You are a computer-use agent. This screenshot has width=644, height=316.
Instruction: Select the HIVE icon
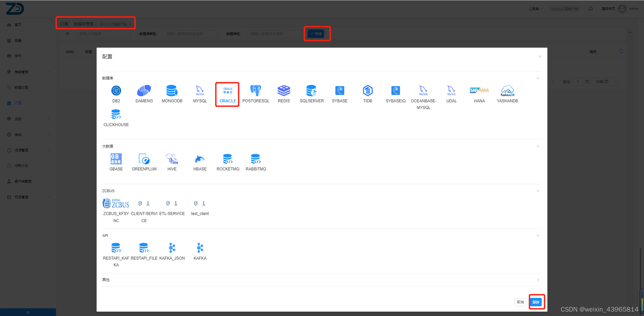pyautogui.click(x=172, y=159)
